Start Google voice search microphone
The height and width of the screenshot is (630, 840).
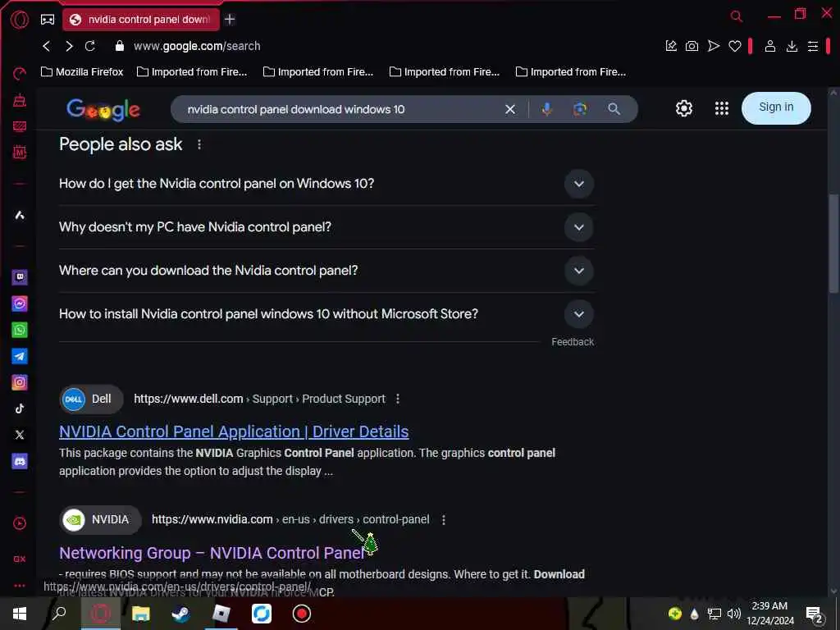[x=547, y=109]
